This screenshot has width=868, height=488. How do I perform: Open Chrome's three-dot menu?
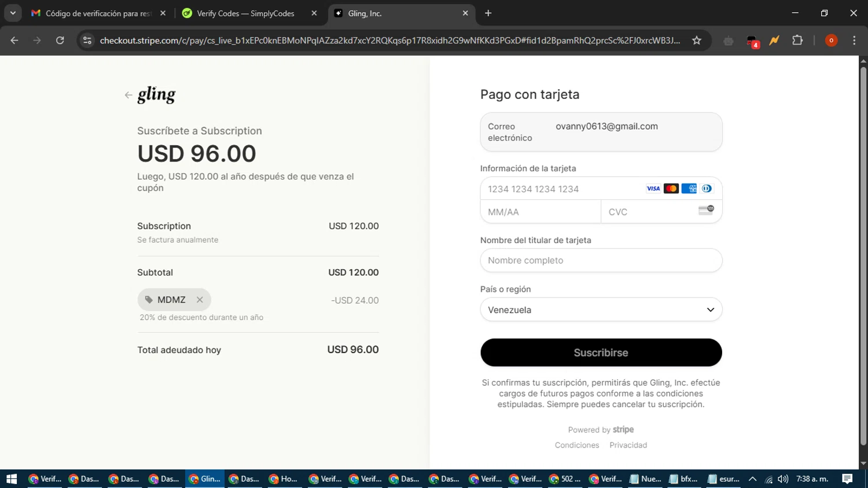pos(854,41)
